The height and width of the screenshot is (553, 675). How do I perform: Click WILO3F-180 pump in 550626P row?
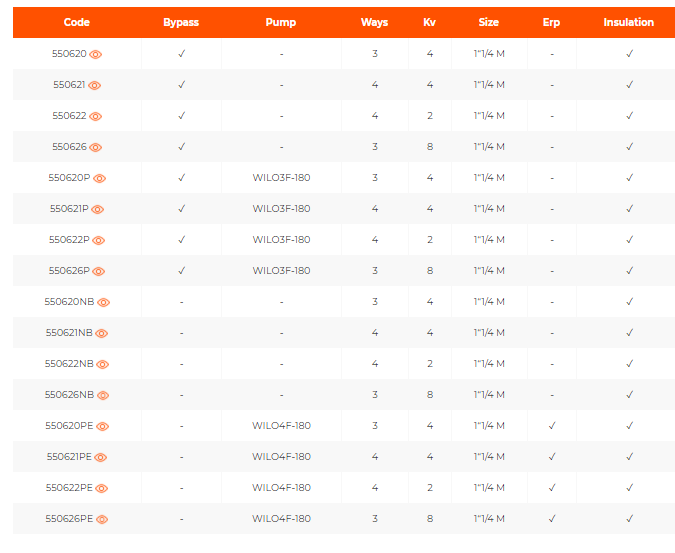click(x=281, y=271)
